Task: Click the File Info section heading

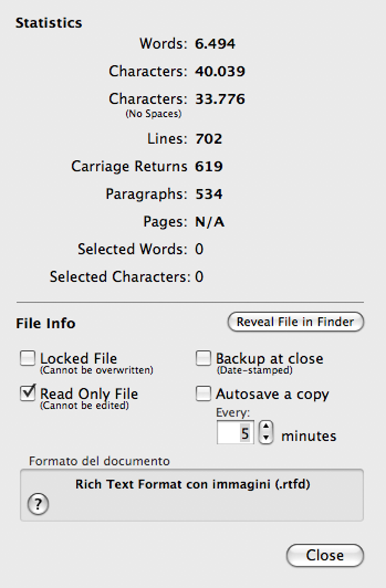Action: [x=45, y=324]
